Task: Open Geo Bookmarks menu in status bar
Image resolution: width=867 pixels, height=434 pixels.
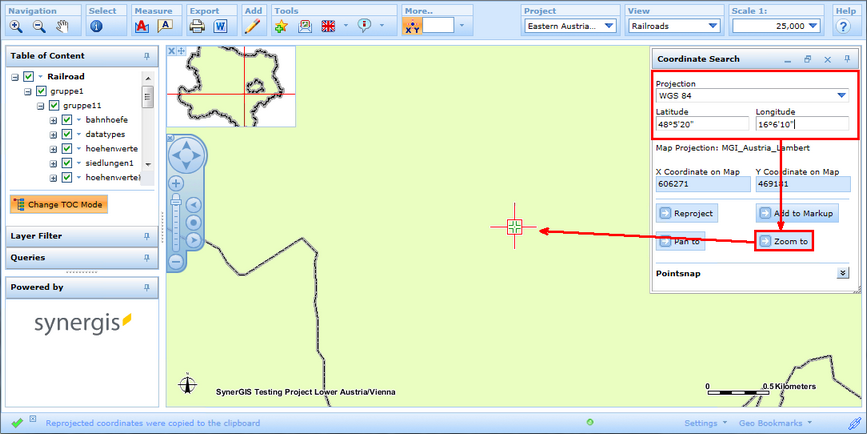Action: (x=775, y=423)
